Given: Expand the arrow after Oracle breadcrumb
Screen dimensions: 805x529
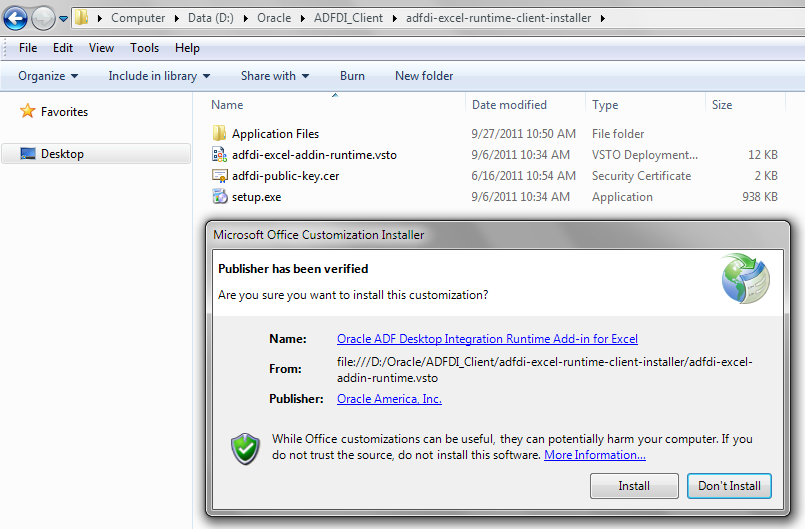Looking at the screenshot, I should pyautogui.click(x=302, y=18).
